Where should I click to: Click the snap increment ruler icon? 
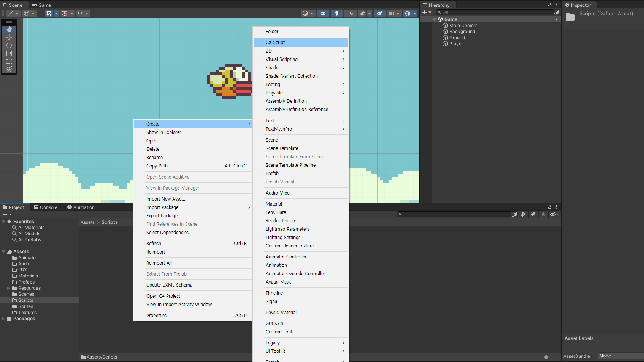pyautogui.click(x=80, y=13)
